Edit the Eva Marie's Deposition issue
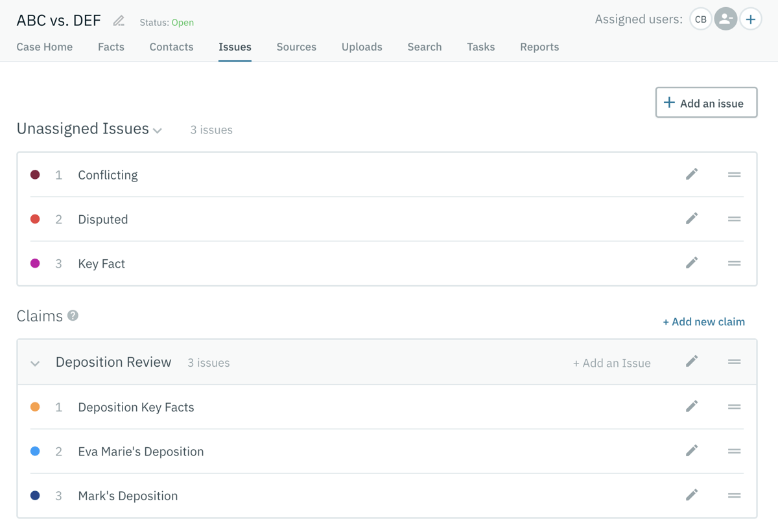Viewport: 778px width, 532px height. (x=691, y=451)
